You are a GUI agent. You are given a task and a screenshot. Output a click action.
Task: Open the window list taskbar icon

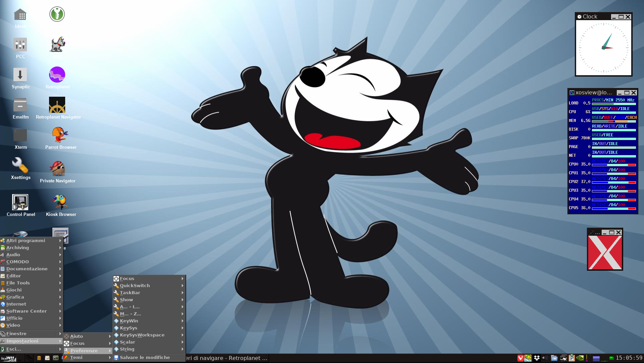click(x=29, y=358)
